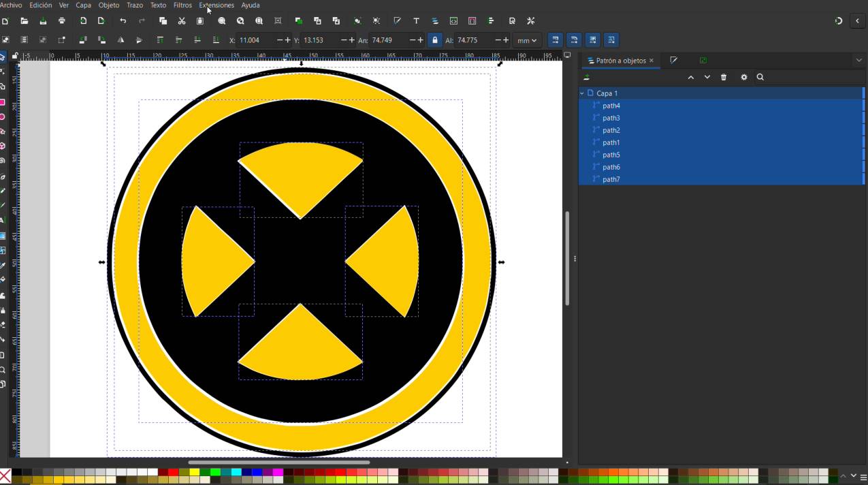Image resolution: width=868 pixels, height=485 pixels.
Task: Raise selection to top
Action: pos(160,40)
